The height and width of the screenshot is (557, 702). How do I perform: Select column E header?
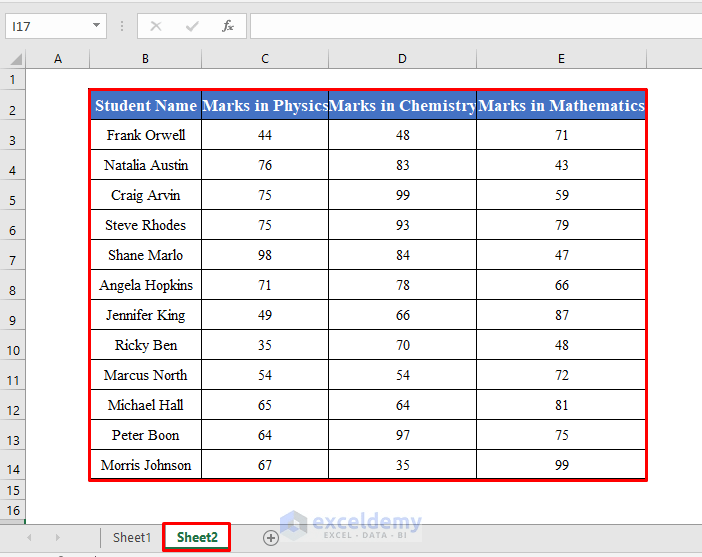pos(561,59)
